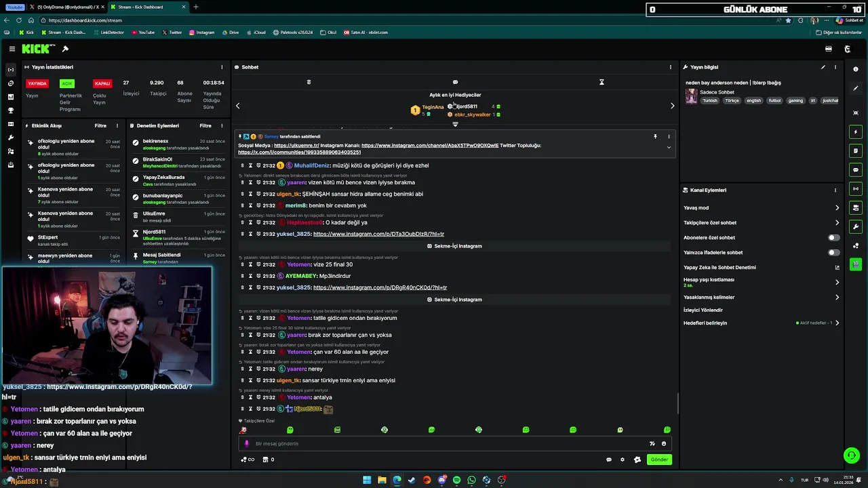
Task: Click the chat bubble icon beside Gönder
Action: (x=608, y=460)
